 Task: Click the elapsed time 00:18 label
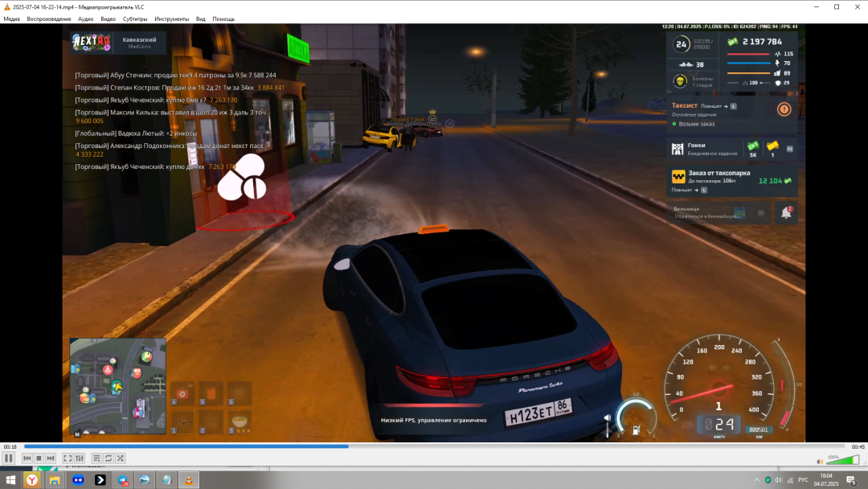10,446
